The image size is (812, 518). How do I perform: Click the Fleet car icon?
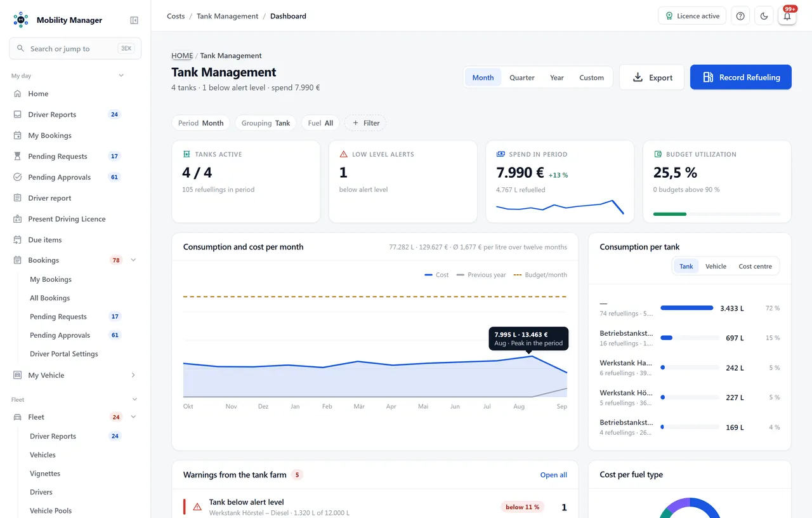coord(17,417)
